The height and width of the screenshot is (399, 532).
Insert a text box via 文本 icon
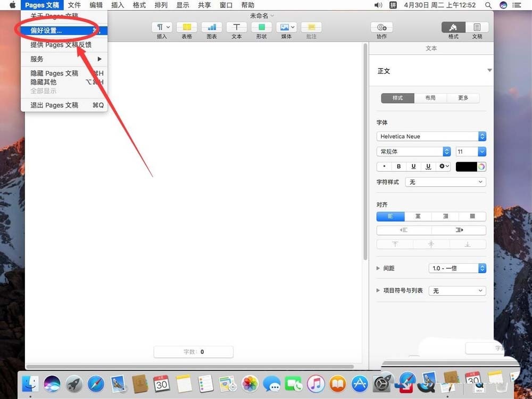pyautogui.click(x=237, y=27)
